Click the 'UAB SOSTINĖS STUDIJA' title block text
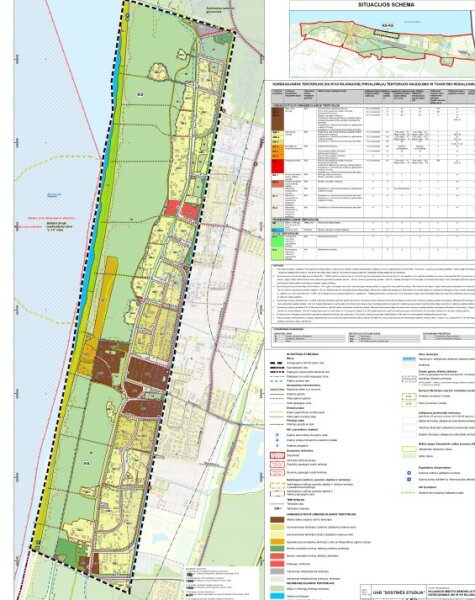 [399, 593]
